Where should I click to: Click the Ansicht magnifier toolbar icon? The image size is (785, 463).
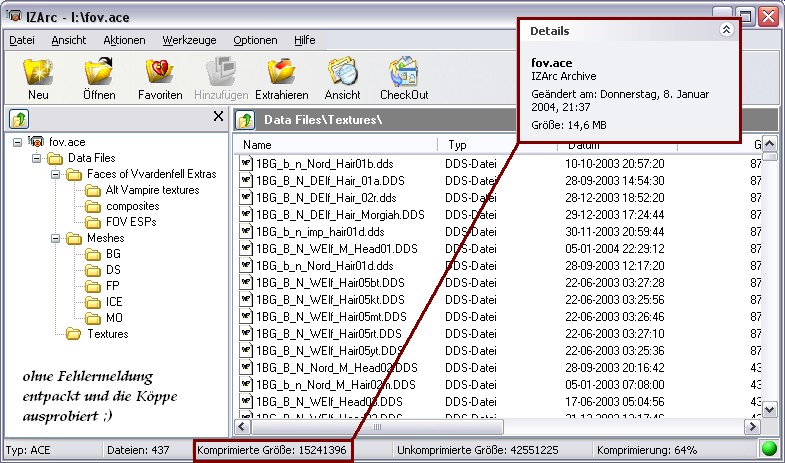coord(342,78)
